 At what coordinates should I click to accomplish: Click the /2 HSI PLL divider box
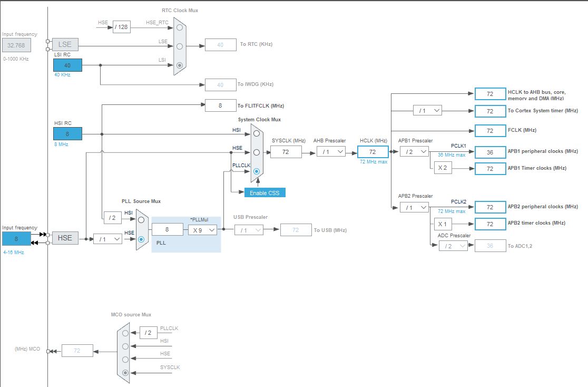(113, 218)
